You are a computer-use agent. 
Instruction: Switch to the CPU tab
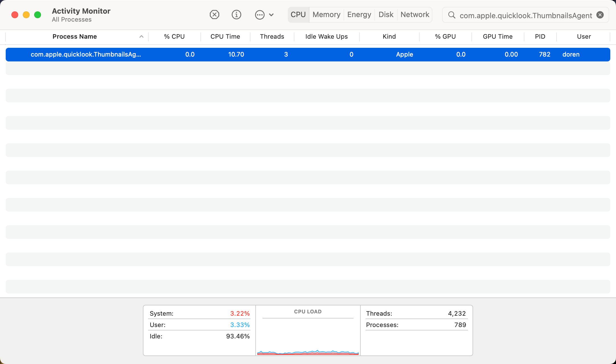click(x=298, y=15)
